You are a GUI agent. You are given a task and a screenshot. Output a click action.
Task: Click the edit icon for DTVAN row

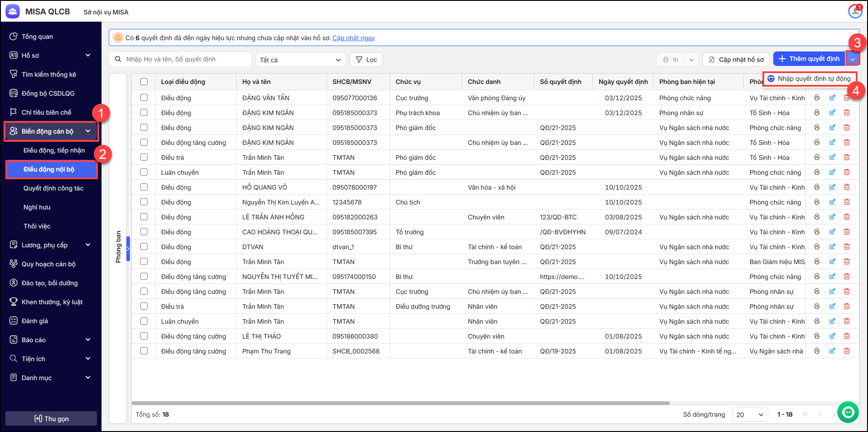(x=832, y=246)
